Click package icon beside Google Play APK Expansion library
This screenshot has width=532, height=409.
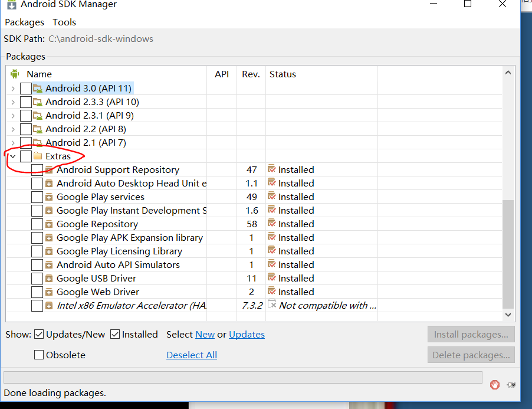coord(49,238)
